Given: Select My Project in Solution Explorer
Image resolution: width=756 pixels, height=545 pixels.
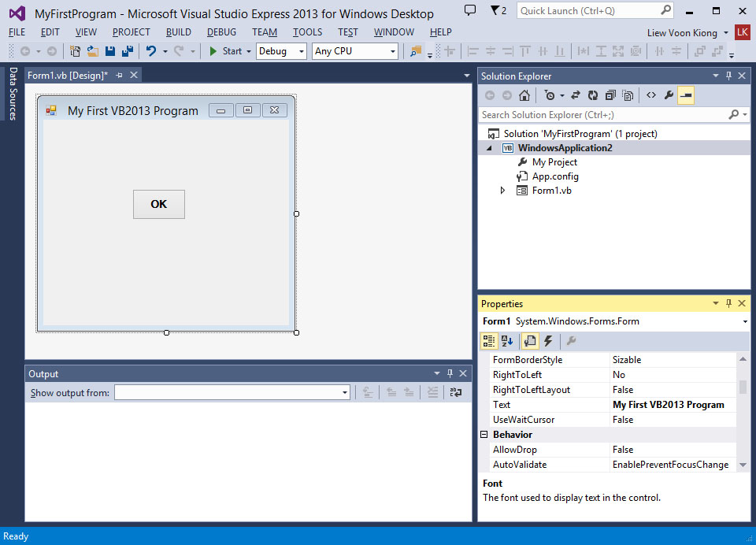Looking at the screenshot, I should click(x=554, y=162).
